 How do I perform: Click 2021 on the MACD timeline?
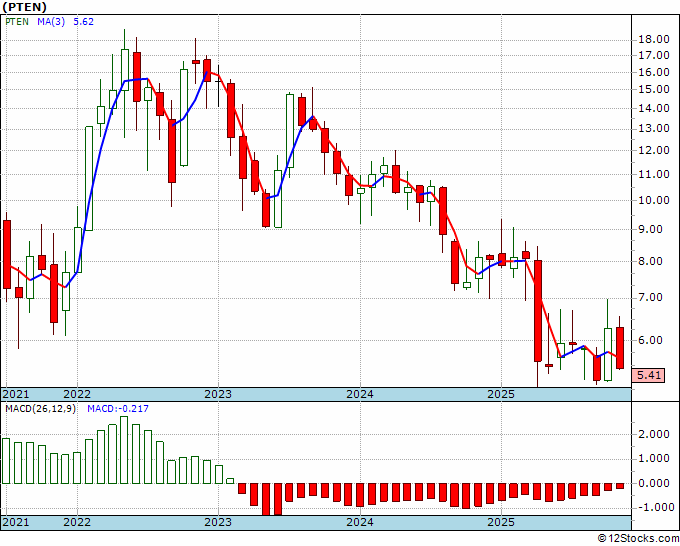tap(16, 522)
